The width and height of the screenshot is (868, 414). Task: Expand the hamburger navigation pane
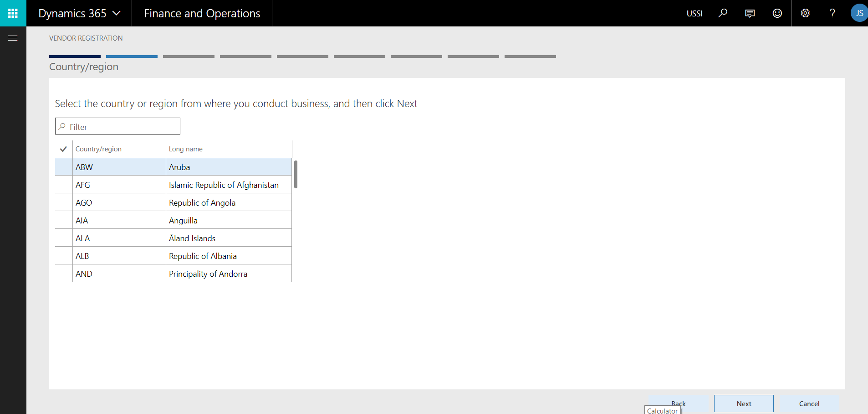[x=13, y=38]
